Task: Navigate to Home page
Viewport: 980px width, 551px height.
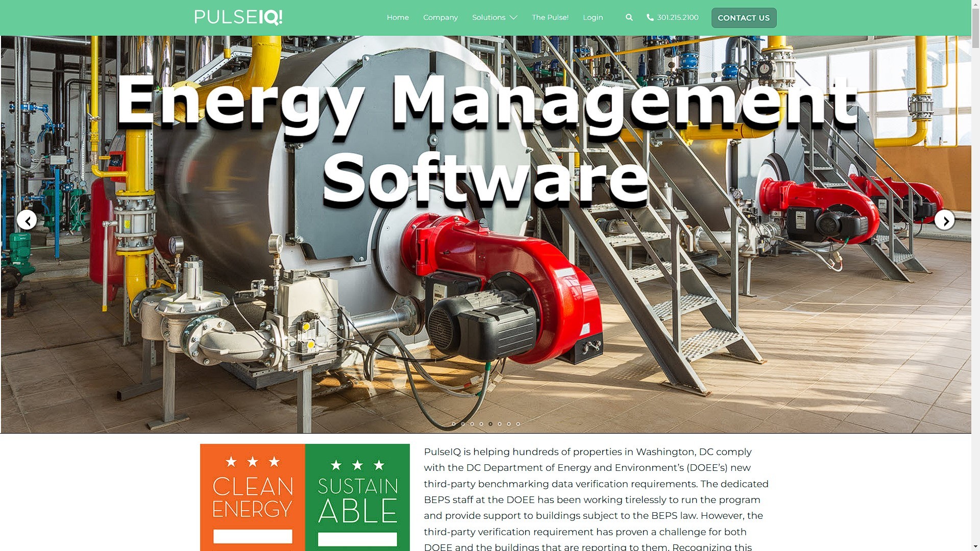Action: pos(398,17)
